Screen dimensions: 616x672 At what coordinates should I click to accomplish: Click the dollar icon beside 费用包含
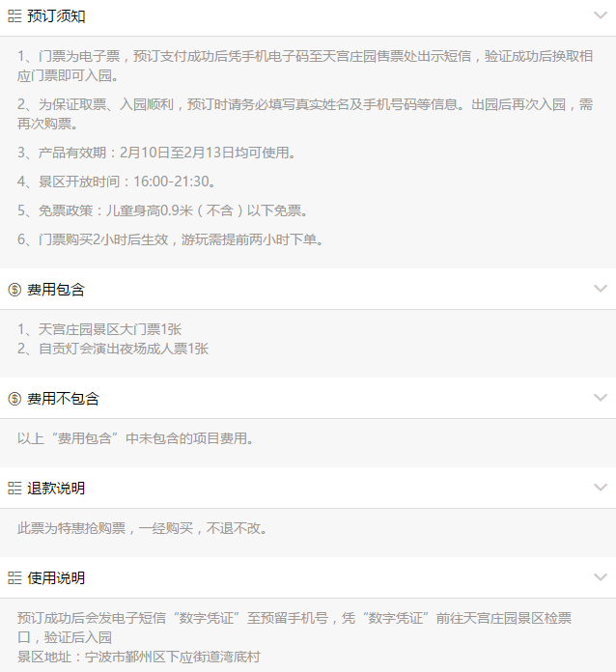(x=14, y=290)
